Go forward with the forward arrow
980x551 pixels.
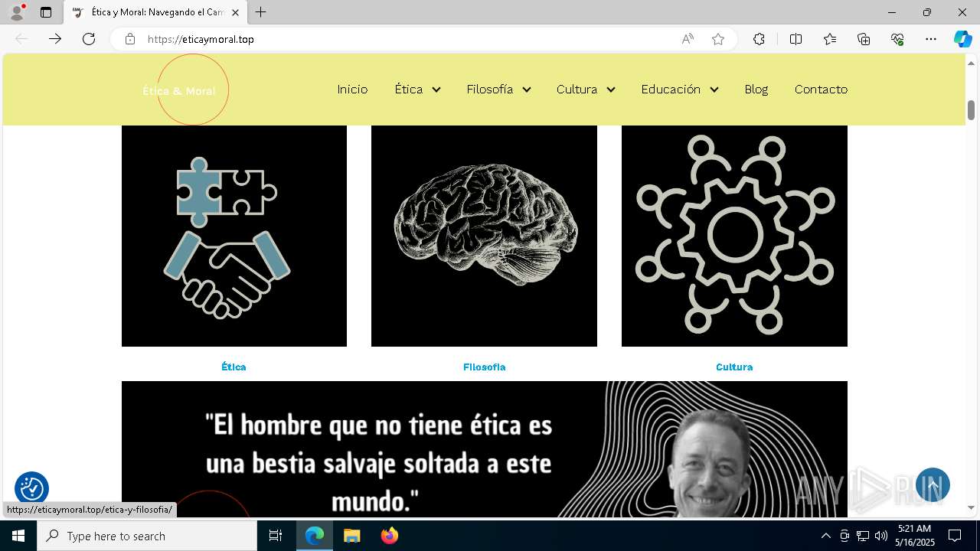55,39
